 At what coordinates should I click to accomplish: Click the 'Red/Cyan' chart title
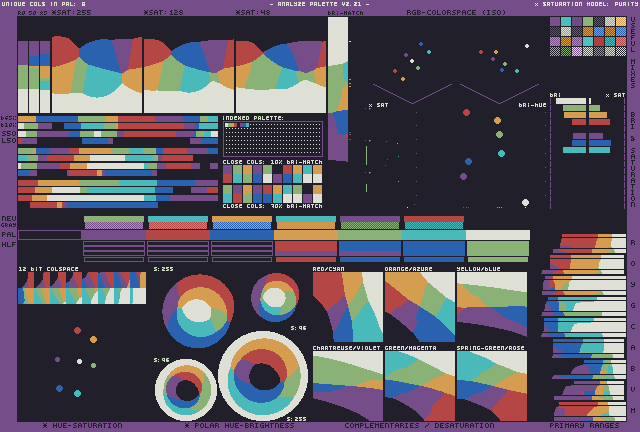pos(329,269)
